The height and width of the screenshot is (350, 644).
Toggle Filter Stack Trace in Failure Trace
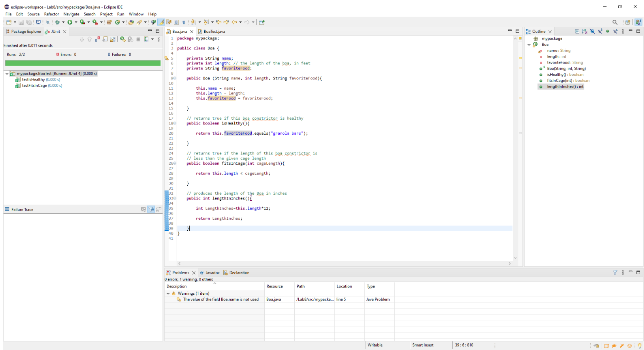point(151,209)
